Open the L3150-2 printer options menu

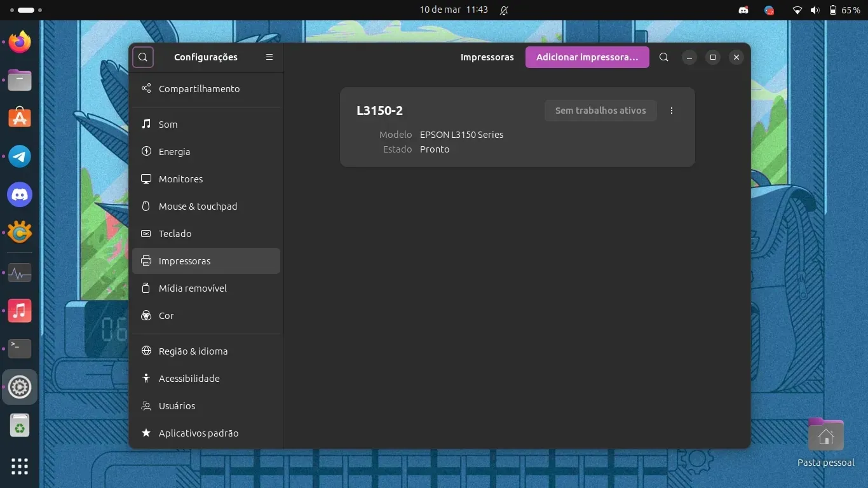pyautogui.click(x=672, y=111)
